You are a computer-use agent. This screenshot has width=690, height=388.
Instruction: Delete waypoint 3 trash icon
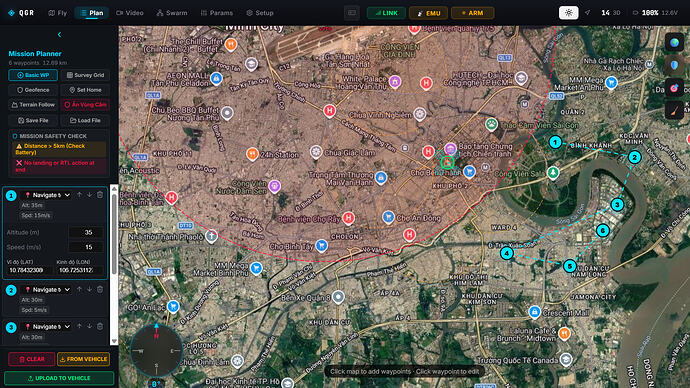pyautogui.click(x=100, y=326)
